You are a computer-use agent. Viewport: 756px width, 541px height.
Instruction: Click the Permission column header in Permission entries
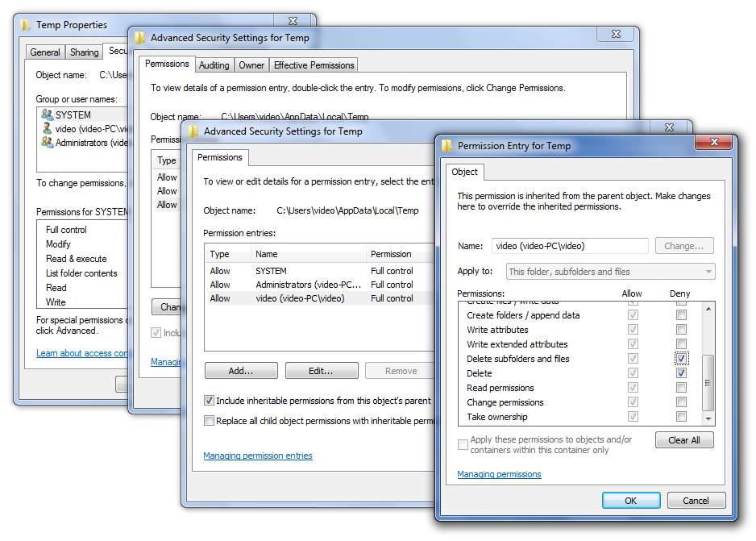click(x=401, y=254)
